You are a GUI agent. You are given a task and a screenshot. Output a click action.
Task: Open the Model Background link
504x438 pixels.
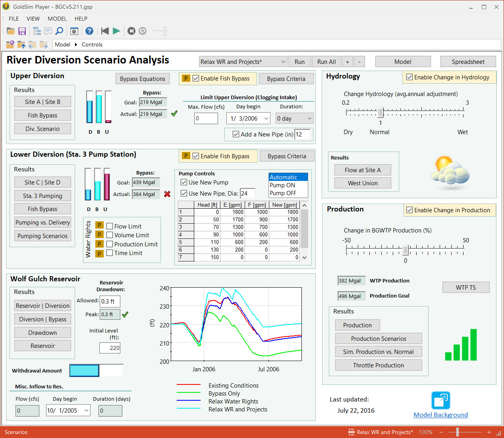(x=440, y=415)
